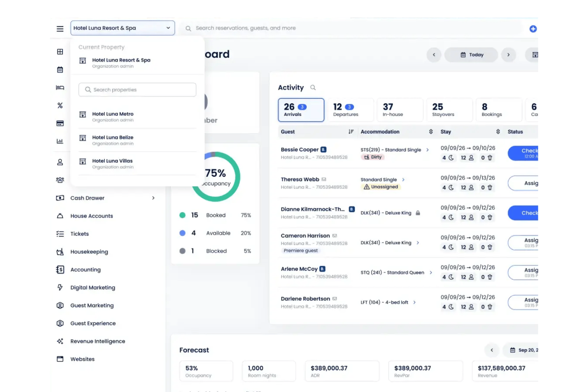588x392 pixels.
Task: Sort by the Guest column sort icon
Action: click(351, 131)
